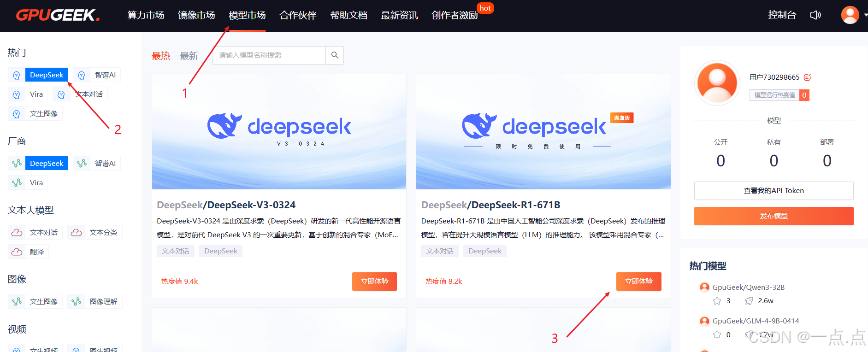Select 文本对话 under 文本大模型
The image size is (868, 352).
pos(44,232)
